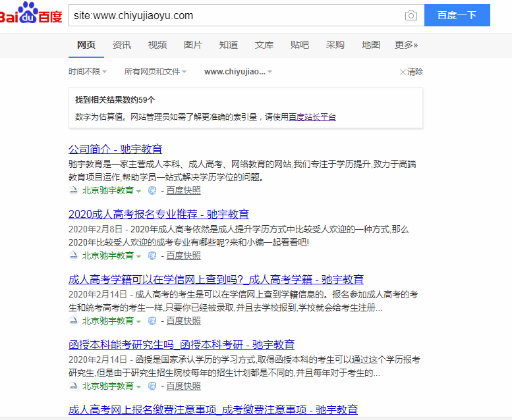This screenshot has width=512, height=420.
Task: Click text 找到相关结果数约59个
Action: tap(115, 100)
